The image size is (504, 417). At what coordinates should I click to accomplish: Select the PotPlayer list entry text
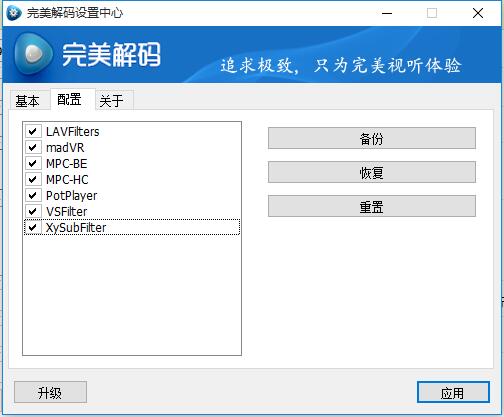71,196
